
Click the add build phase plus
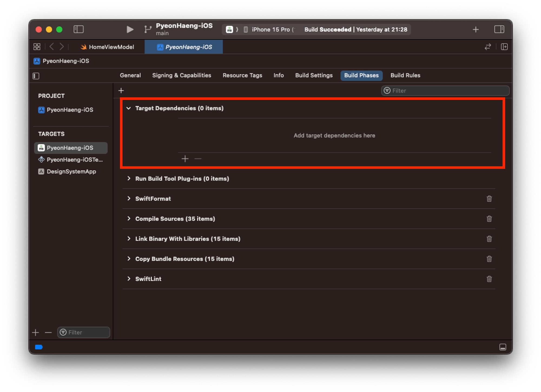point(121,91)
